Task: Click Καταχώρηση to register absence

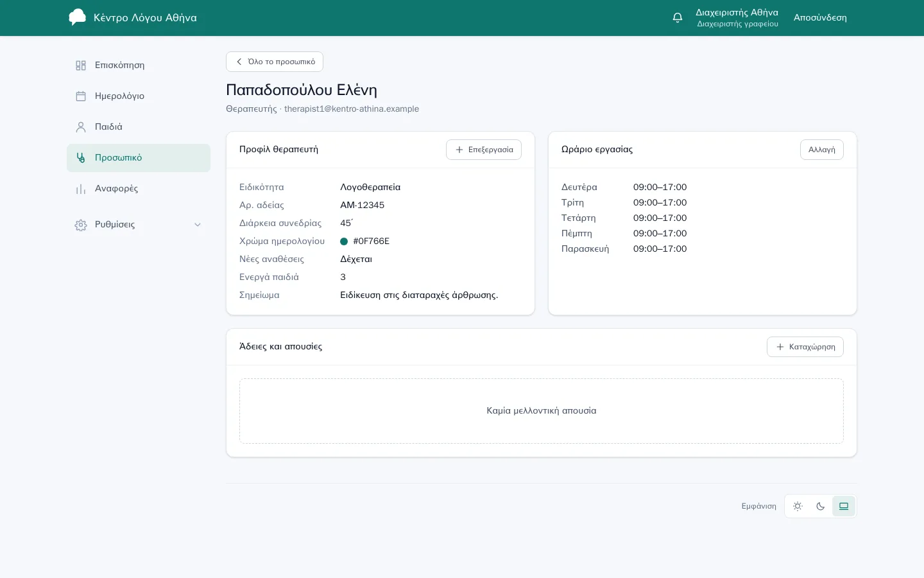Action: click(x=805, y=347)
